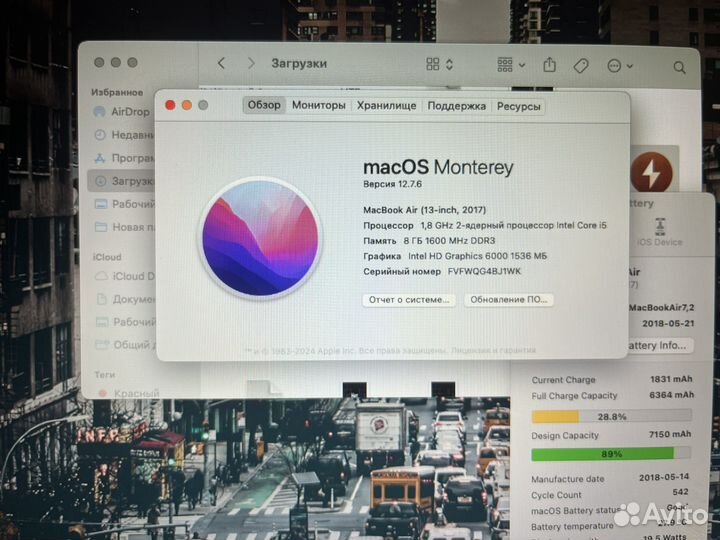Open Finder action menu with ellipsis icon
The height and width of the screenshot is (540, 720).
point(619,66)
